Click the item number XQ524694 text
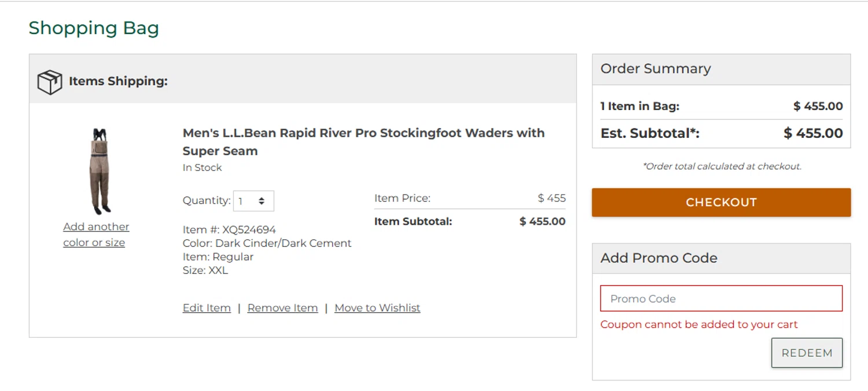The image size is (868, 391). click(x=229, y=229)
